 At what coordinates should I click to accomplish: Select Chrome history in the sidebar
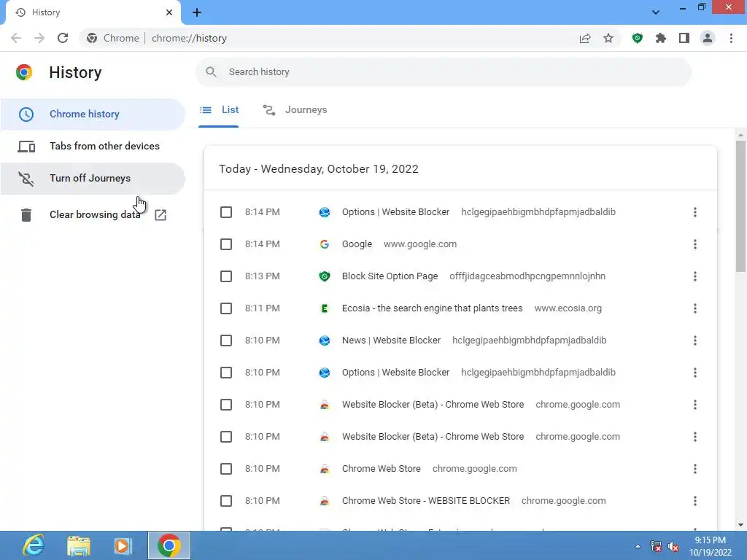(x=93, y=114)
